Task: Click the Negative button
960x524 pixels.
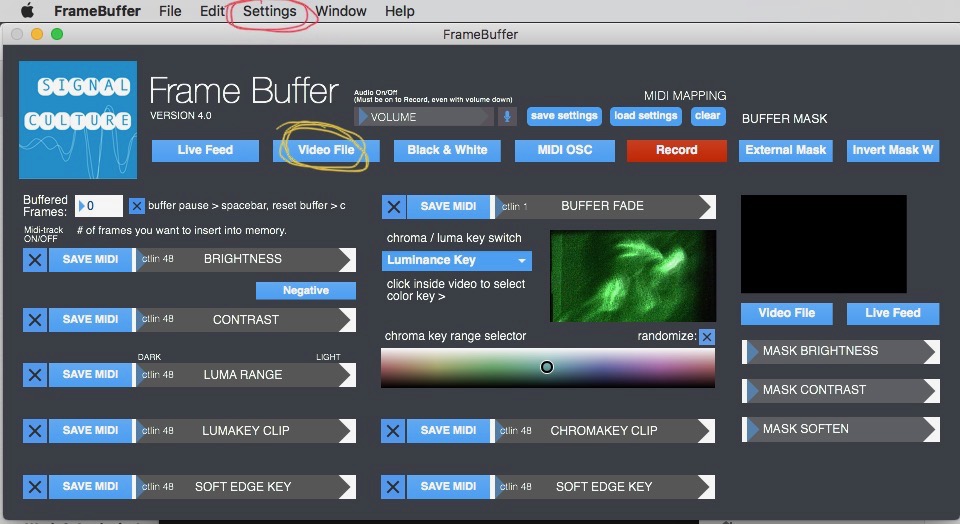Action: (x=306, y=291)
